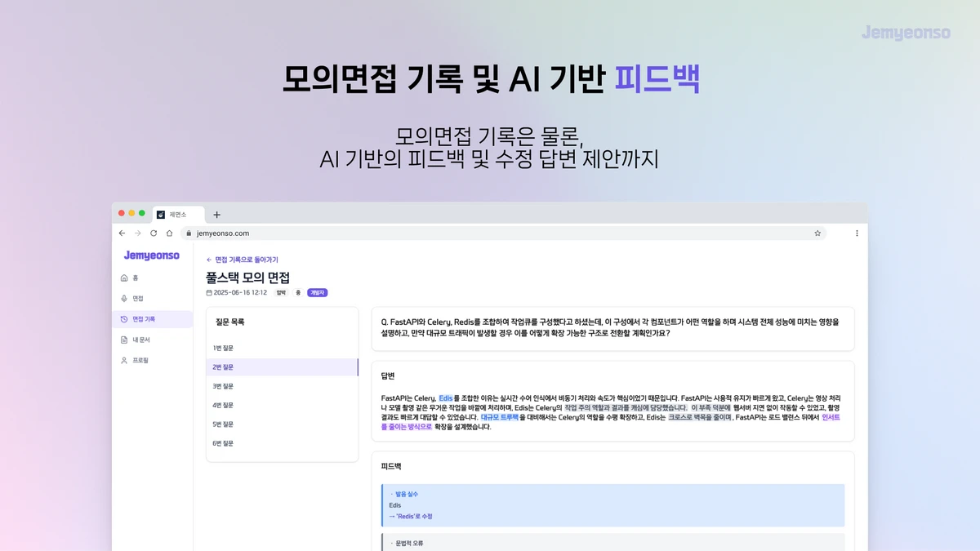
Task: Click the 제면소 tab favicon
Action: click(x=161, y=215)
